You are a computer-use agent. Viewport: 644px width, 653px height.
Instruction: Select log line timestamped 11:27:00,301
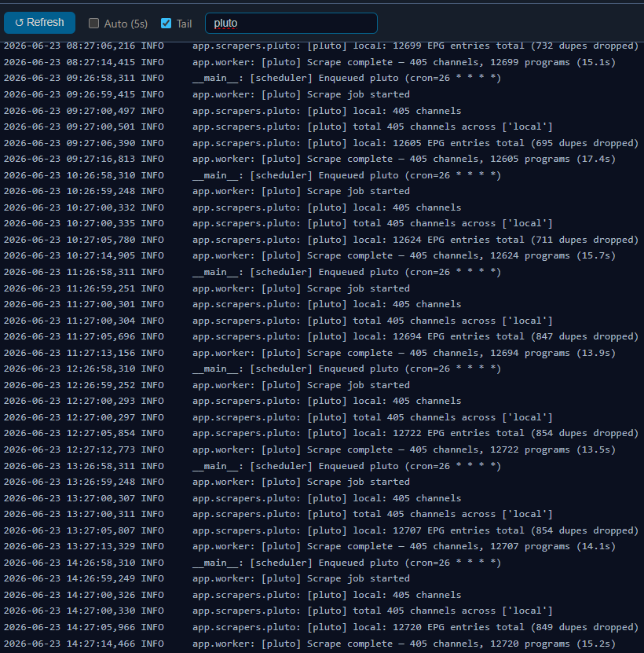tap(232, 304)
